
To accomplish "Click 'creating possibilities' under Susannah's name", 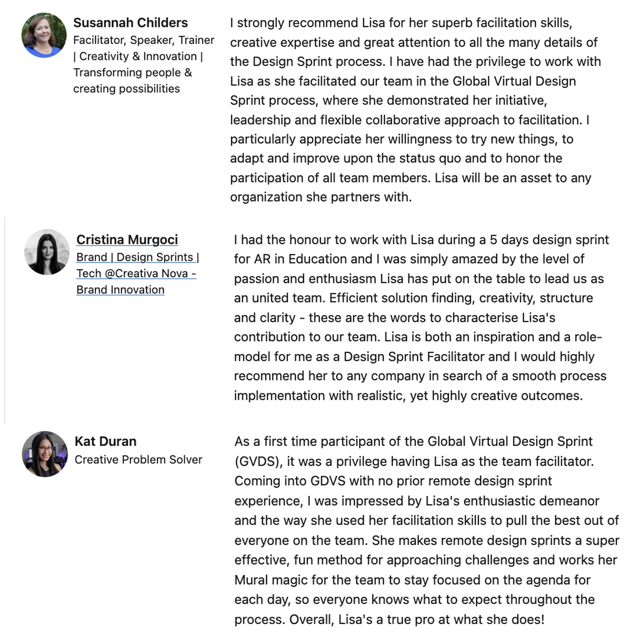I will click(126, 89).
